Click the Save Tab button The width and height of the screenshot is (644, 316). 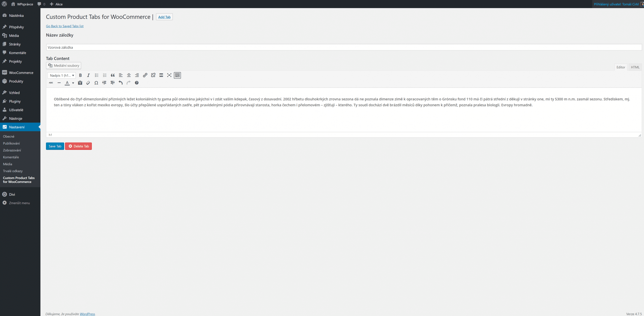pos(55,146)
